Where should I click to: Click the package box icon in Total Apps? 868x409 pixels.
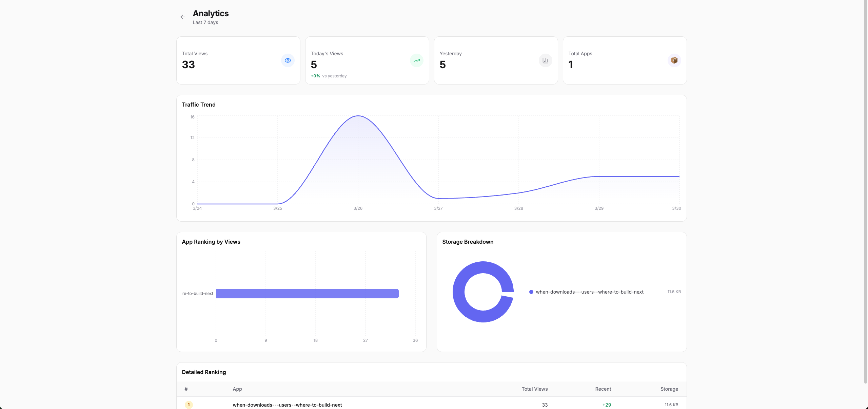(x=674, y=60)
